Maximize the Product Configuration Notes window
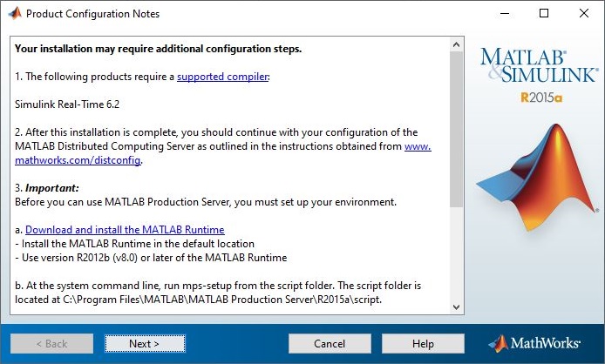This screenshot has width=605, height=364. [x=544, y=13]
